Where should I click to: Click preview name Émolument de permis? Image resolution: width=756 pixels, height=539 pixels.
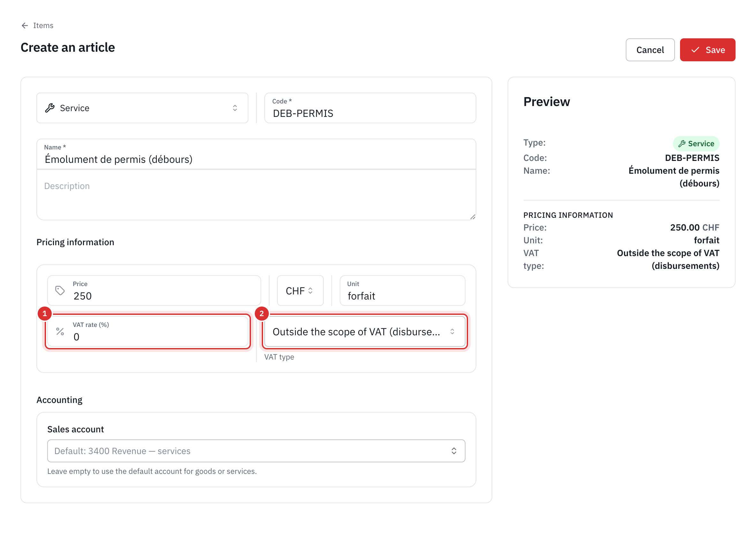click(674, 177)
